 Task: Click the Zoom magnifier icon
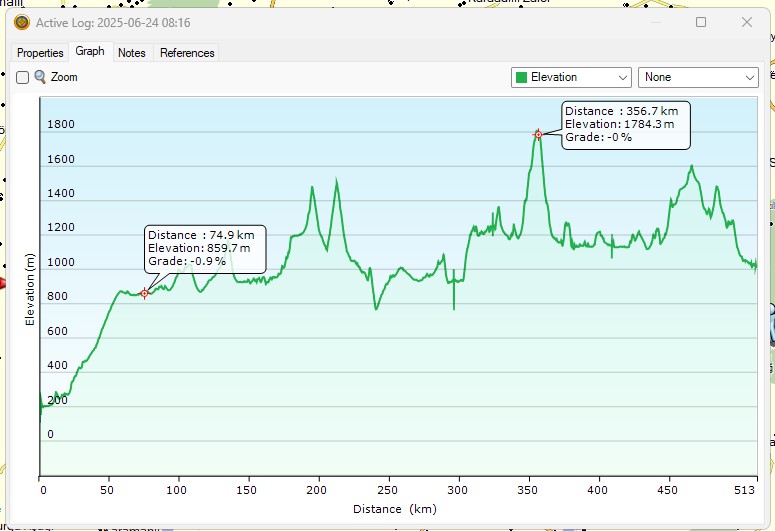point(40,77)
